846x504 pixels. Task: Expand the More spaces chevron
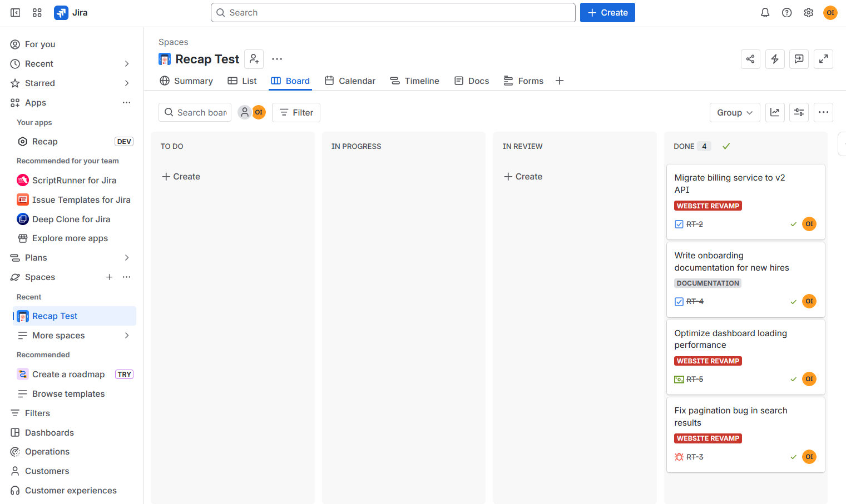pyautogui.click(x=127, y=336)
